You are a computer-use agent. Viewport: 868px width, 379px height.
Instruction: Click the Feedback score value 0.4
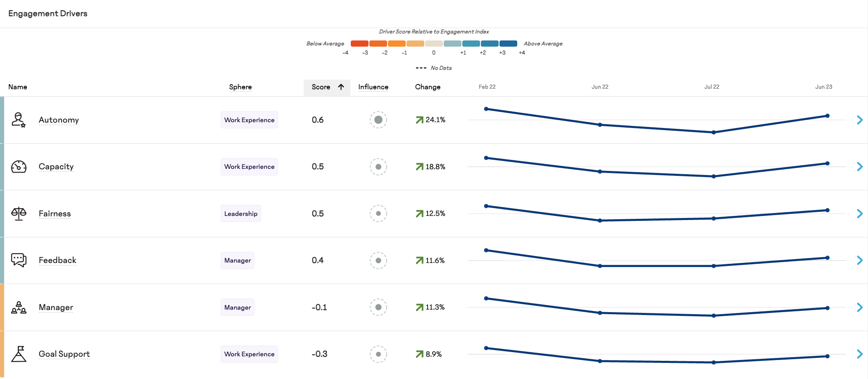(318, 261)
